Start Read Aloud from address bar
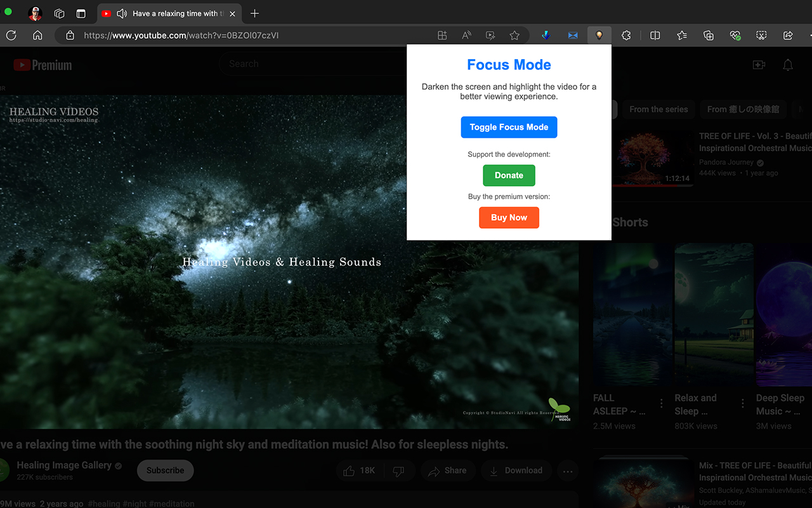This screenshot has width=812, height=508. [466, 36]
